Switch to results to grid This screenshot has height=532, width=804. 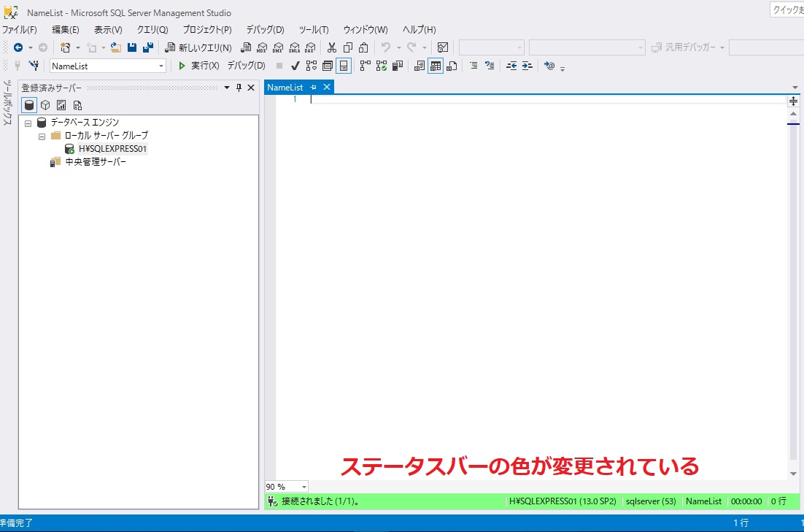click(436, 66)
